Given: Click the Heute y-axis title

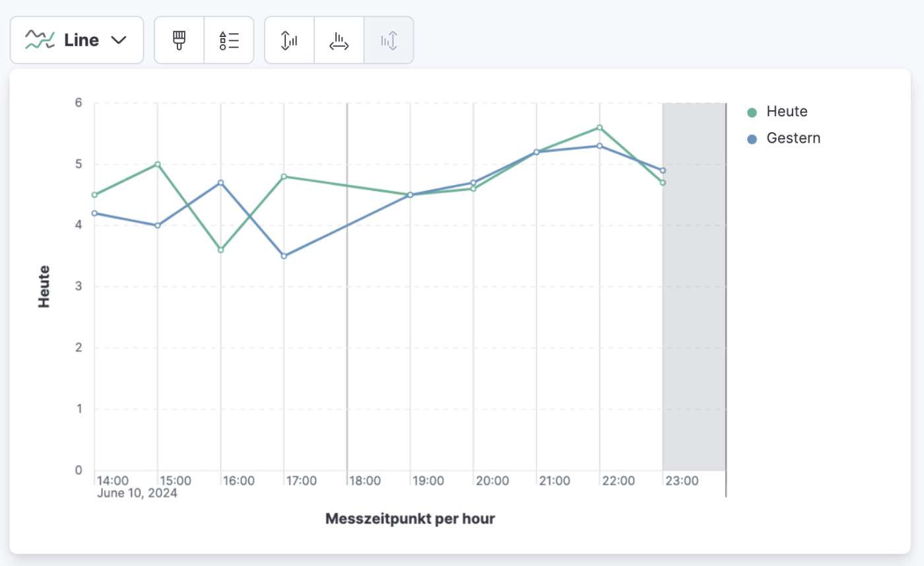Looking at the screenshot, I should tap(44, 284).
